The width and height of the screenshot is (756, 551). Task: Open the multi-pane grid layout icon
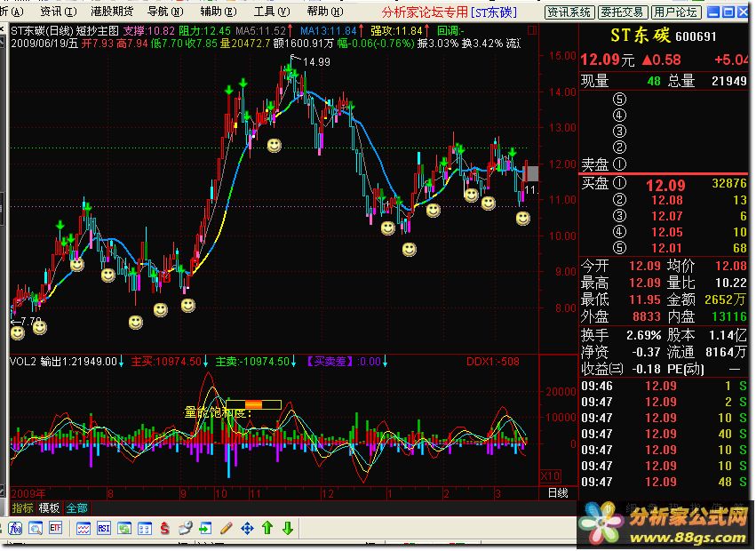tap(144, 528)
